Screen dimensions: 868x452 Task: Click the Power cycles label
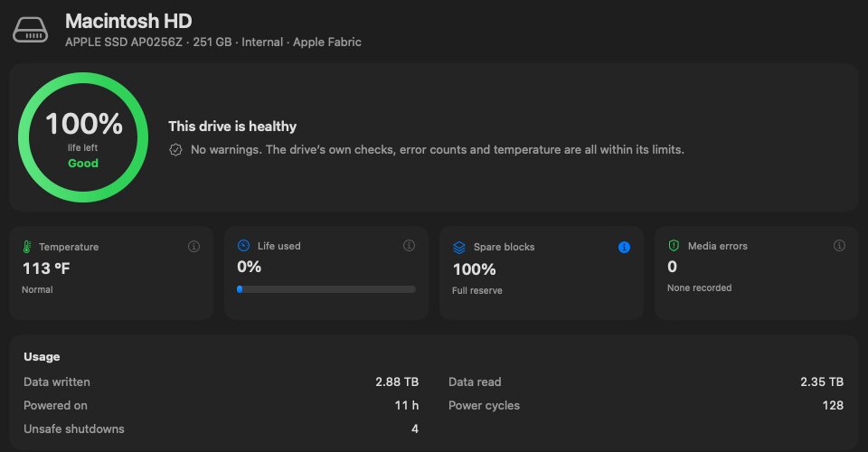(x=484, y=406)
